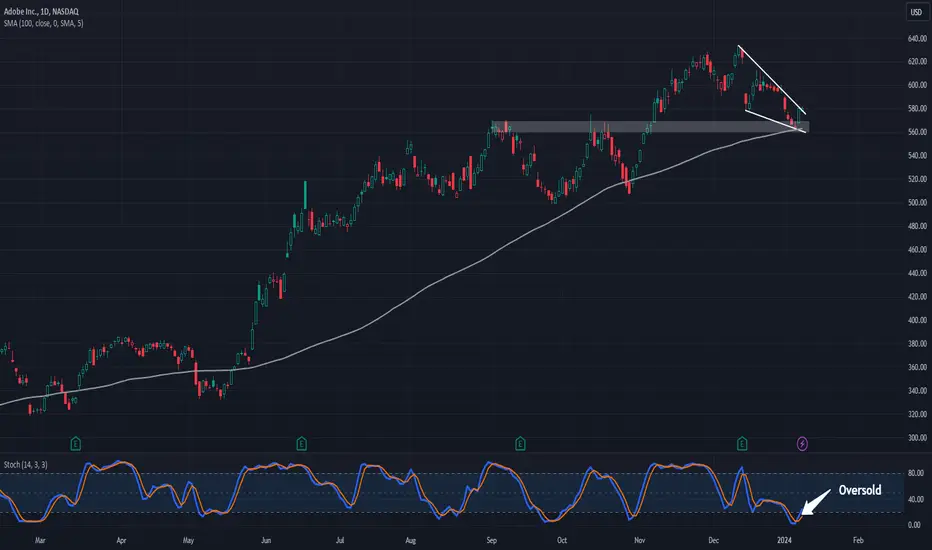Image resolution: width=932 pixels, height=550 pixels.
Task: Click the 0.00 stochastic axis label
Action: tap(914, 525)
